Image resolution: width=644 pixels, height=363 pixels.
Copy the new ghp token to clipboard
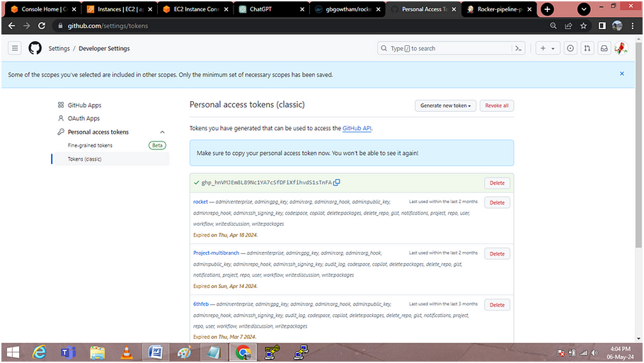(336, 183)
